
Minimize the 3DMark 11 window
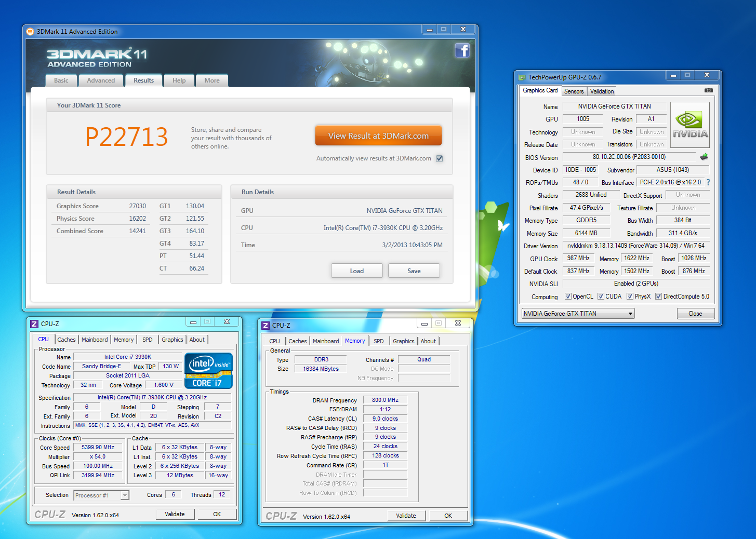coord(429,30)
